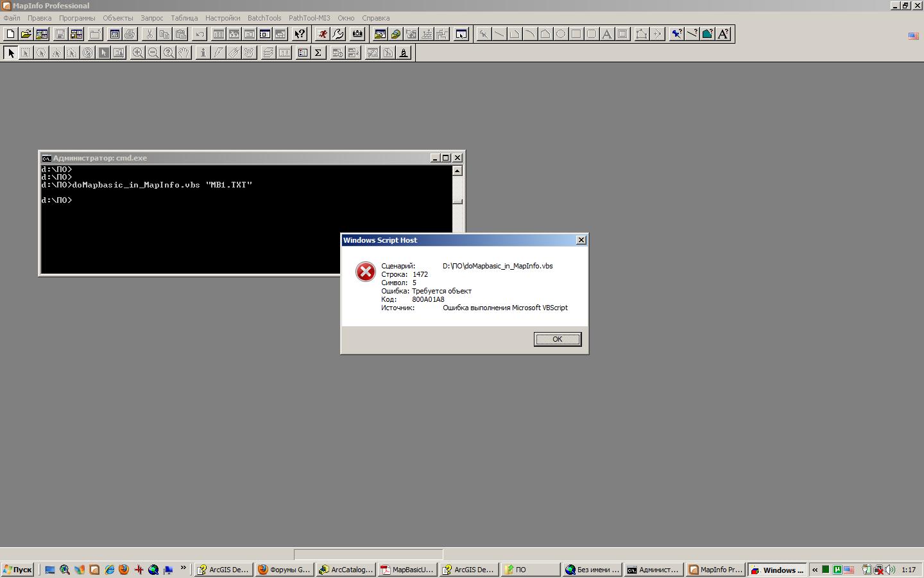Viewport: 924px width, 578px height.
Task: Click the system clock 1:17
Action: click(x=909, y=570)
